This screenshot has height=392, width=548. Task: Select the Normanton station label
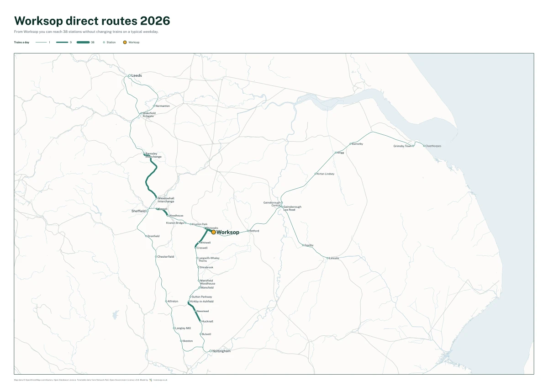point(163,106)
